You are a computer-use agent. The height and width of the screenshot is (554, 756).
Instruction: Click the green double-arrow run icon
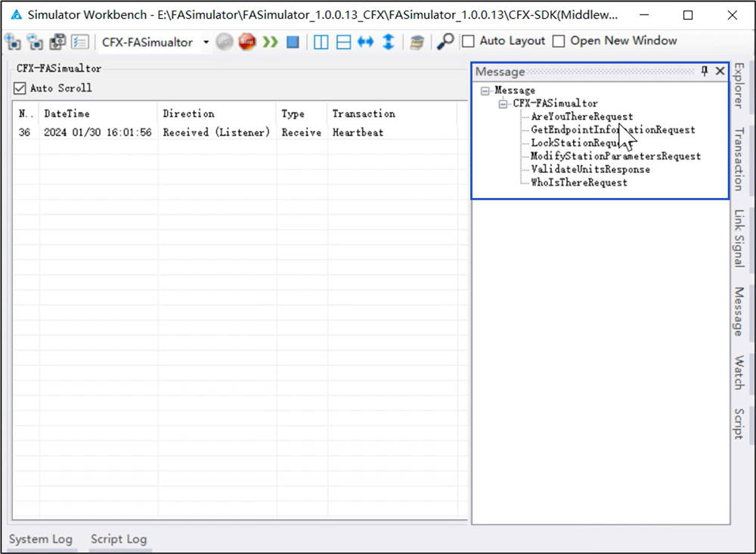tap(271, 42)
